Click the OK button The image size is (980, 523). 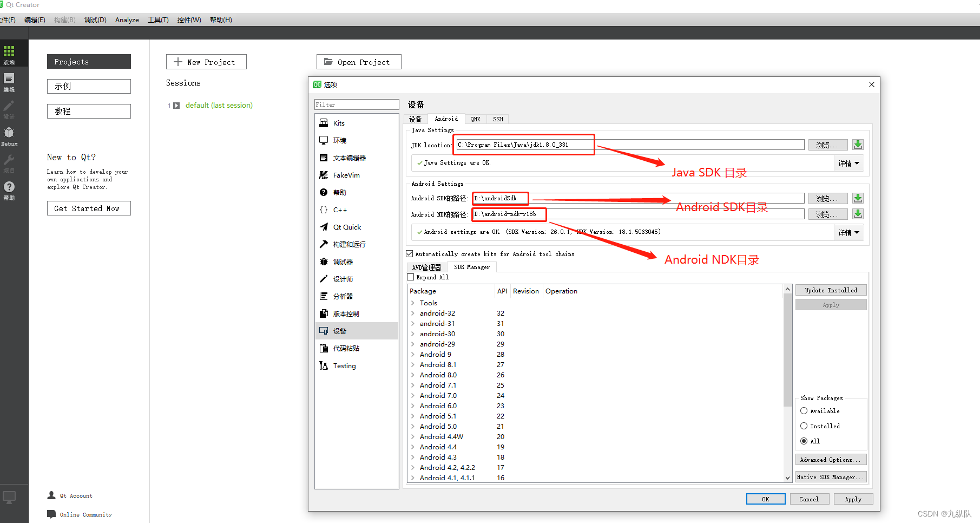[x=766, y=499]
